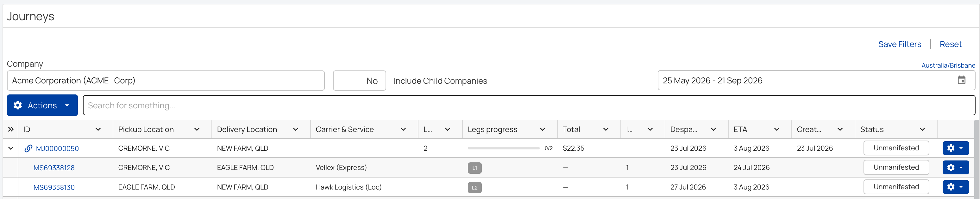Open Carrier & Service column dropdown
The width and height of the screenshot is (980, 199).
point(403,130)
